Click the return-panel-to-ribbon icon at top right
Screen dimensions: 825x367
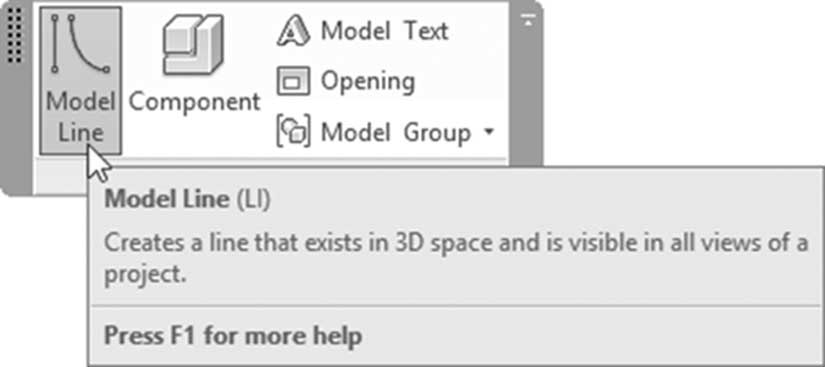pos(528,21)
